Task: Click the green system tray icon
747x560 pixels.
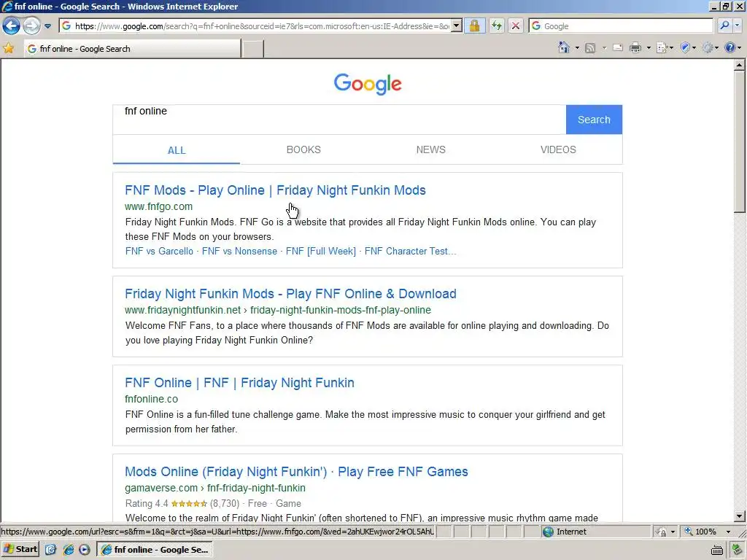Action: pyautogui.click(x=738, y=550)
